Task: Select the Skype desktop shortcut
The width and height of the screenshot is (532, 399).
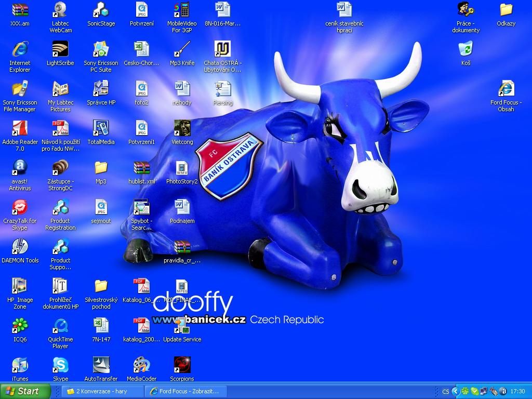Action: (60, 366)
